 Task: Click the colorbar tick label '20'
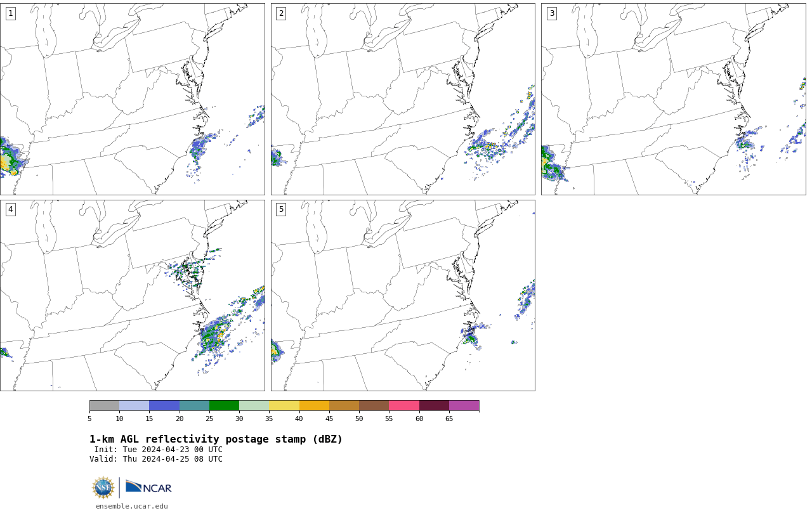[x=180, y=419]
